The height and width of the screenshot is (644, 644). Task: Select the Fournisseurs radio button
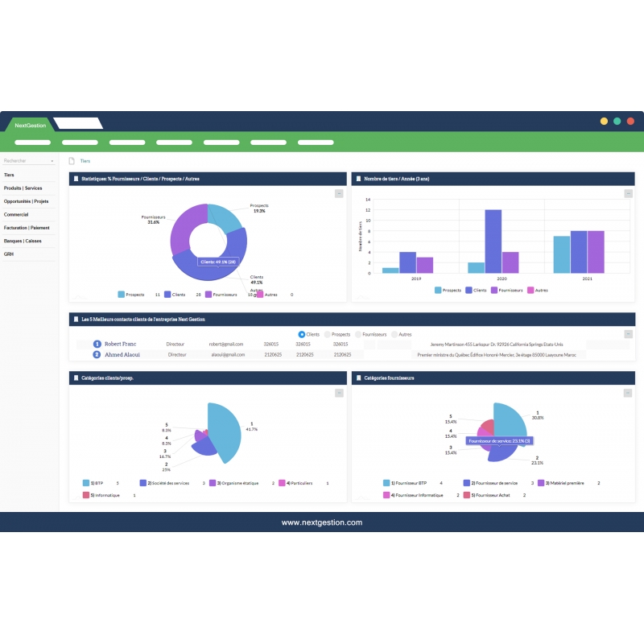tap(357, 333)
